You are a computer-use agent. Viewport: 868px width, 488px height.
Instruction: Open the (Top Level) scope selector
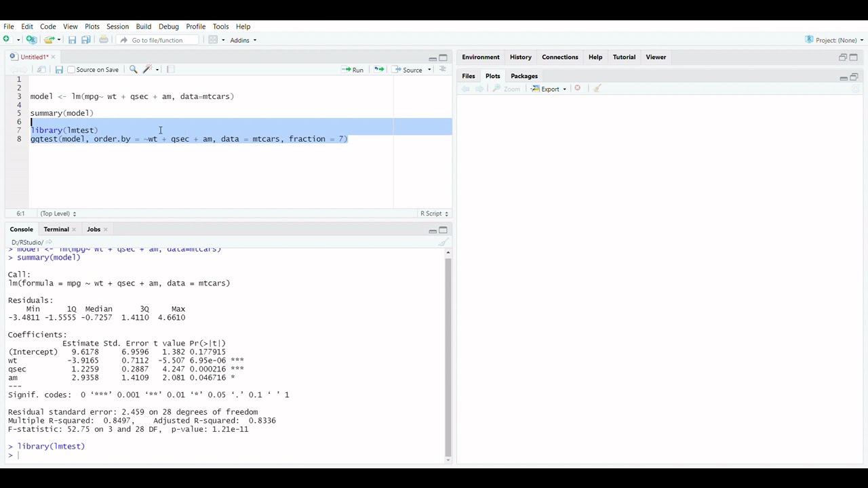pos(58,213)
